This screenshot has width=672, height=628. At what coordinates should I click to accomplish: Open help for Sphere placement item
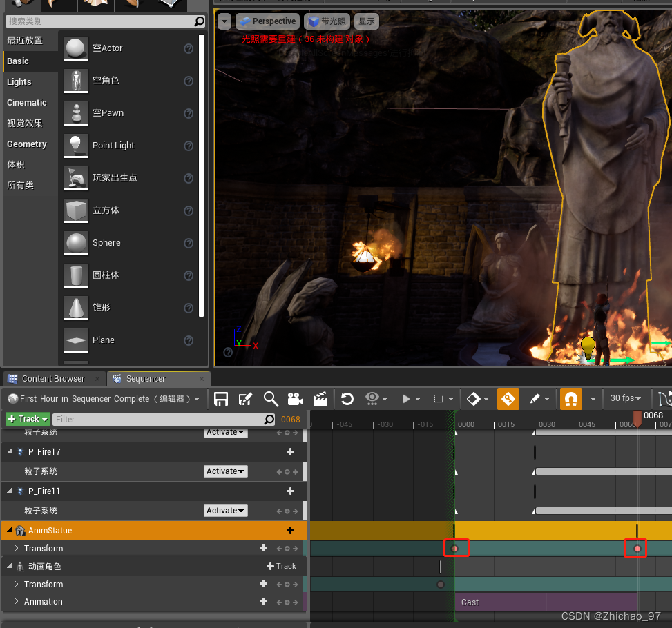189,243
